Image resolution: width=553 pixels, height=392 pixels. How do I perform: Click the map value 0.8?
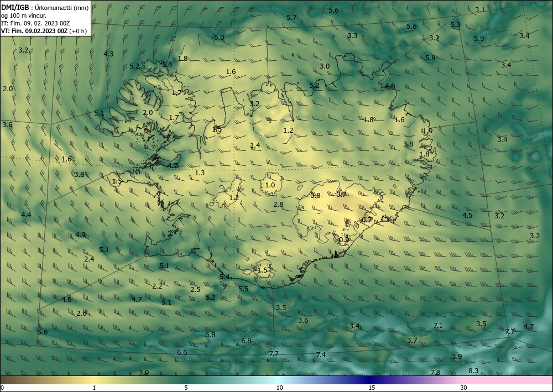click(x=315, y=196)
